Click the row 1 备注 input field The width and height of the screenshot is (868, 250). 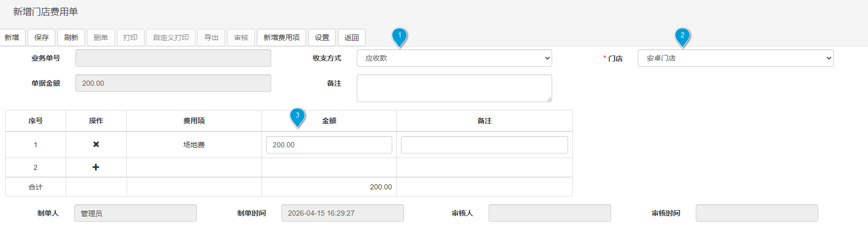click(484, 145)
